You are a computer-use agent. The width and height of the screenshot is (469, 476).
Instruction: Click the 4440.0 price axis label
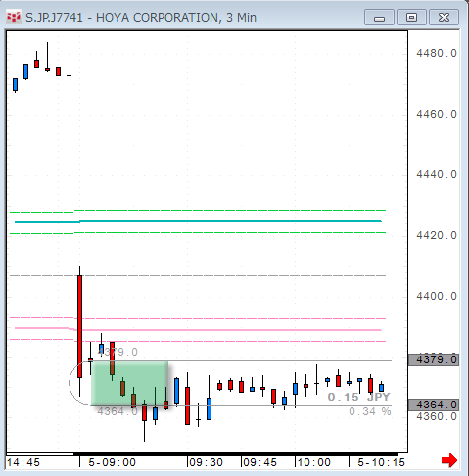pos(437,174)
